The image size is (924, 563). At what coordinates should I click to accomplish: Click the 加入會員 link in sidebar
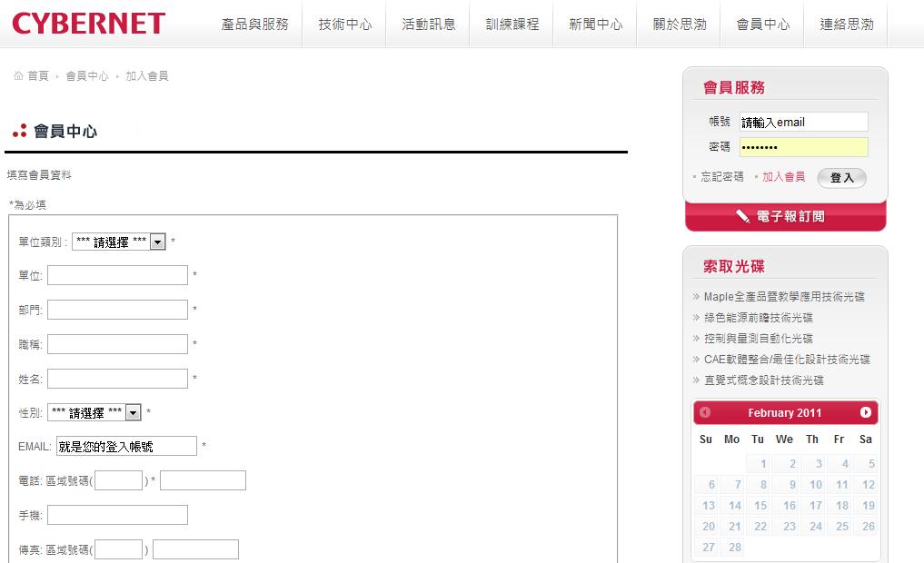783,177
